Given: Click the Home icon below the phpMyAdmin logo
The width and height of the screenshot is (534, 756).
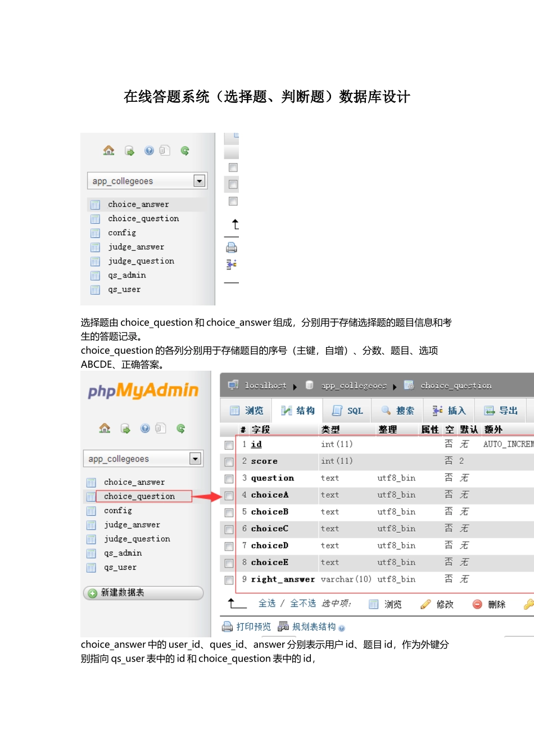Looking at the screenshot, I should (105, 429).
